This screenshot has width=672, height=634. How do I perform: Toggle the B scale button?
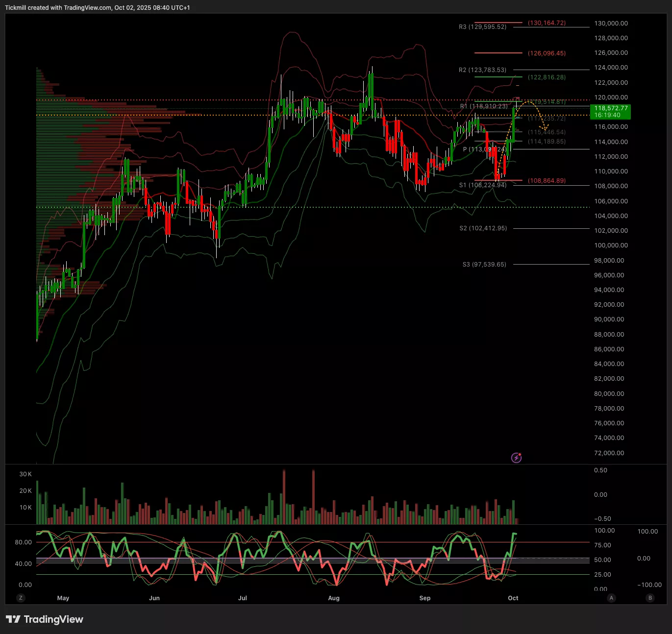point(650,598)
